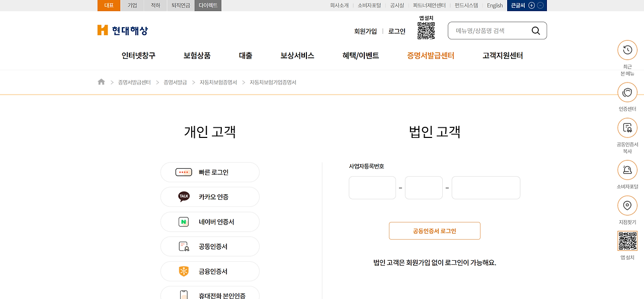644x299 pixels.
Task: Click the header app install QR code
Action: [426, 31]
